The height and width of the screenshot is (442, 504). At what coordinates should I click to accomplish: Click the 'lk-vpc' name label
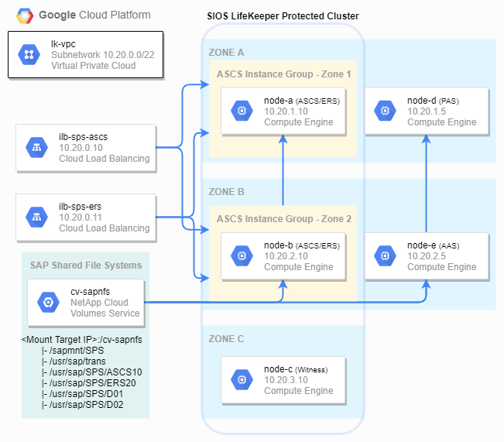click(63, 44)
